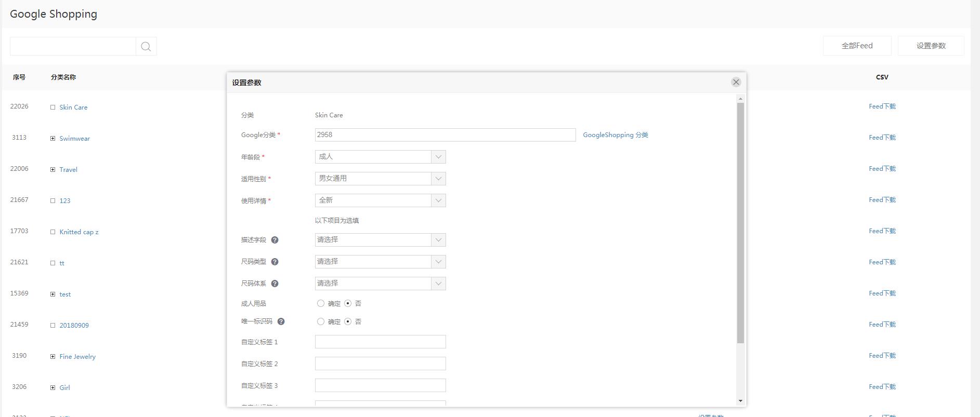This screenshot has width=980, height=417.
Task: Click the box icon beside 123
Action: [x=53, y=200]
